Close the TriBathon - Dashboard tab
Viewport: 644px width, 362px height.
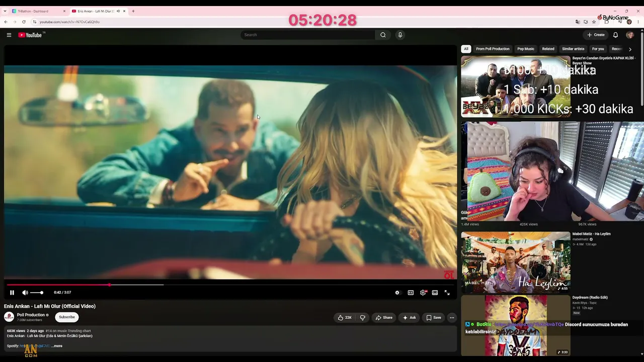point(64,11)
